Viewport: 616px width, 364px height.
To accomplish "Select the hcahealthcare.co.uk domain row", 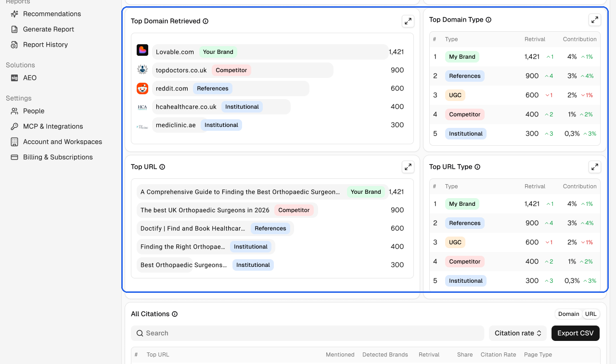I will (x=270, y=107).
